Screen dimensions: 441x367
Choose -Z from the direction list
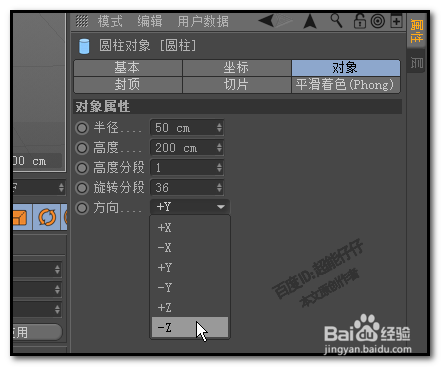point(190,327)
